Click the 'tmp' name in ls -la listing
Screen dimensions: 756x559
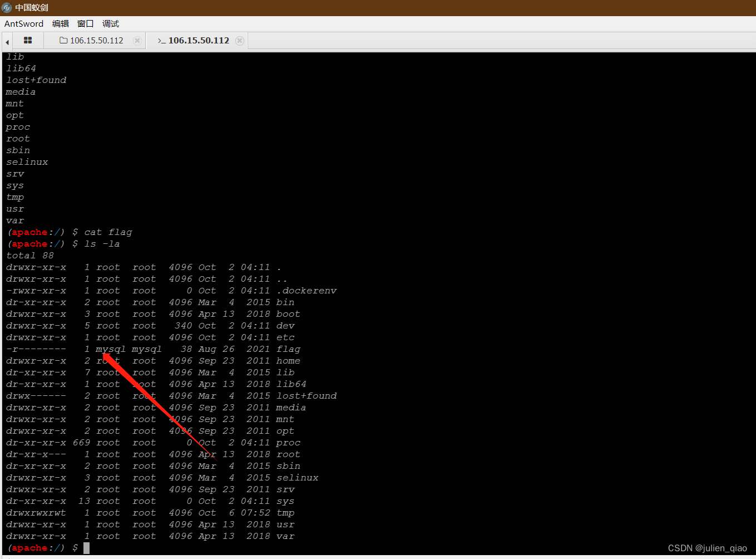(285, 513)
